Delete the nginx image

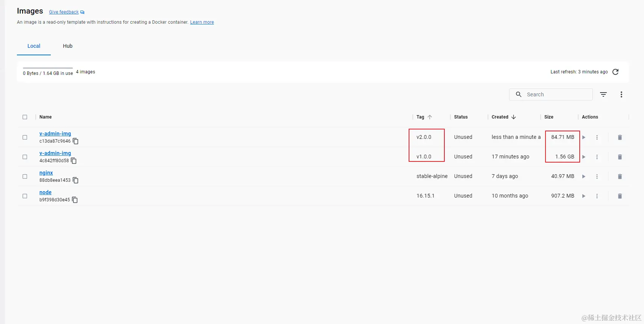(x=620, y=176)
